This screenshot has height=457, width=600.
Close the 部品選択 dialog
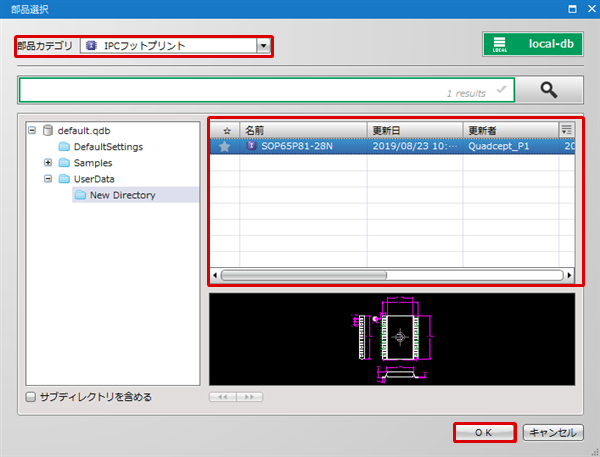pyautogui.click(x=592, y=9)
